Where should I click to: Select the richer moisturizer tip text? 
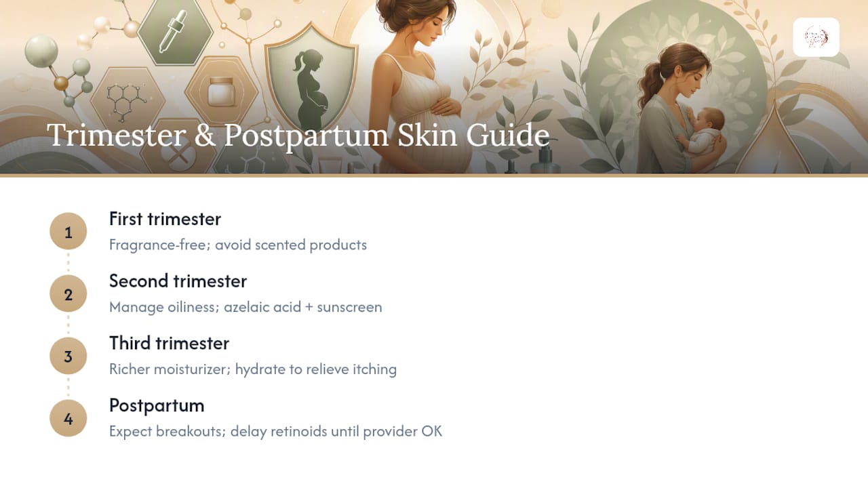(x=253, y=369)
